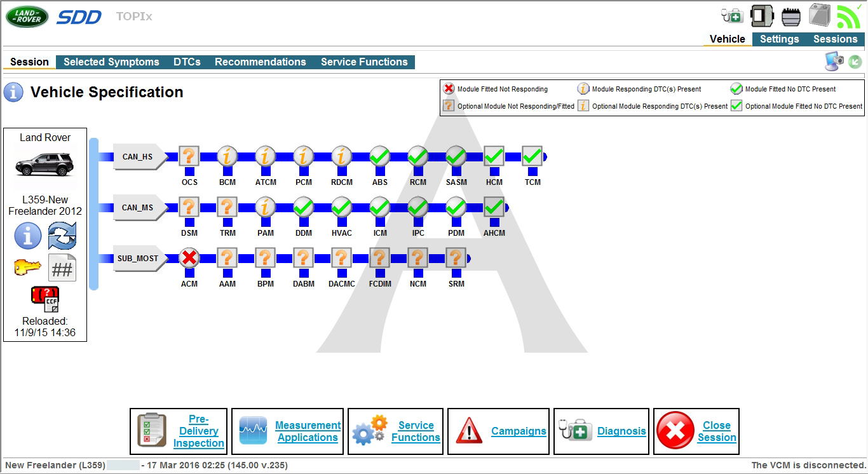This screenshot has height=474, width=868.
Task: Switch to the DTCs tab
Action: [187, 62]
